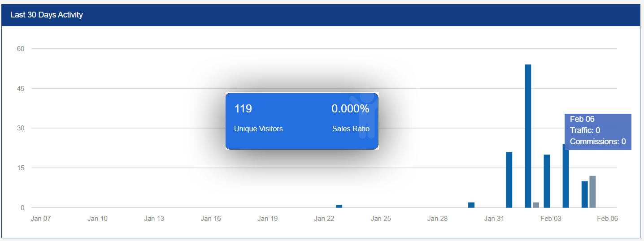
Task: Click the 119 Unique Visitors figure
Action: pos(243,109)
